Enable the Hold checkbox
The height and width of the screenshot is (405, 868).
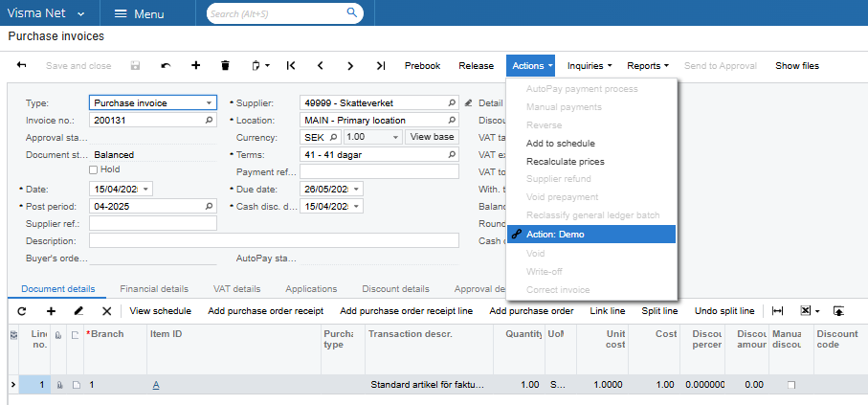point(94,170)
